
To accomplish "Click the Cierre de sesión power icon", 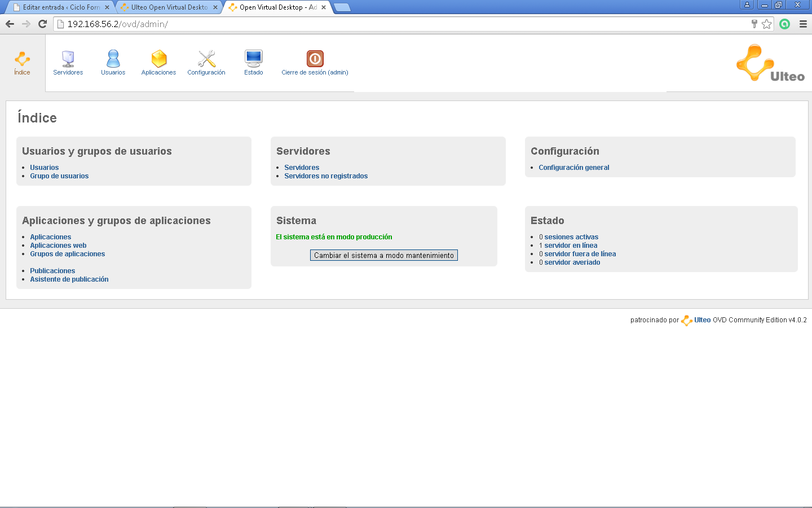I will click(x=315, y=59).
